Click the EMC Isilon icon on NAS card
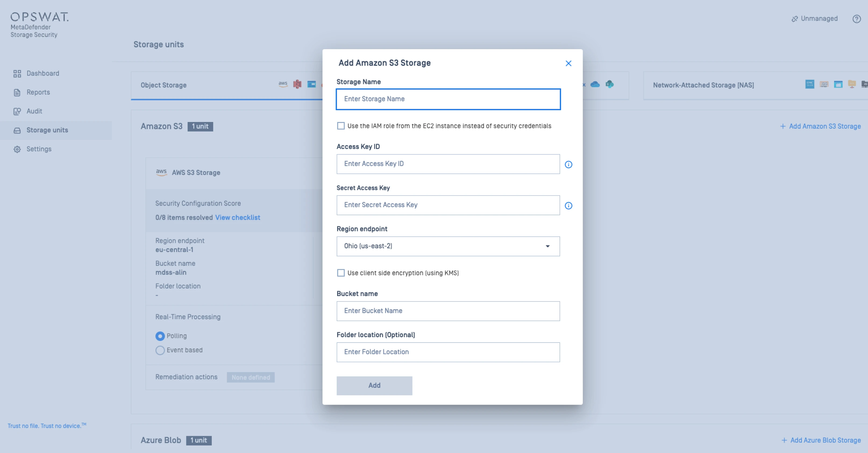 tap(810, 84)
